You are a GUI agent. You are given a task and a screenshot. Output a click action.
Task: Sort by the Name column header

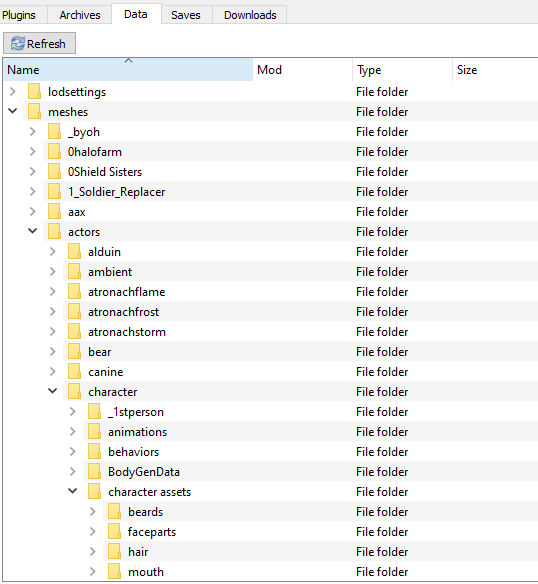(128, 70)
